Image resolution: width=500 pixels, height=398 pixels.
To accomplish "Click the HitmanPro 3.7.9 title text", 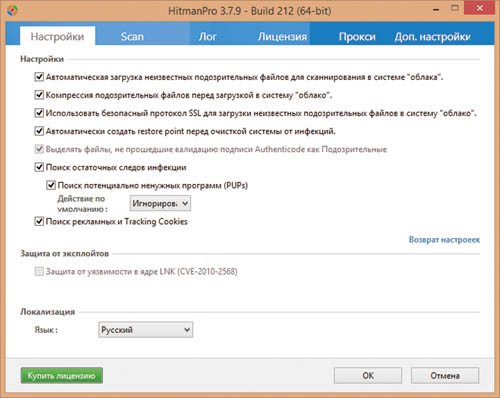I will [x=250, y=11].
